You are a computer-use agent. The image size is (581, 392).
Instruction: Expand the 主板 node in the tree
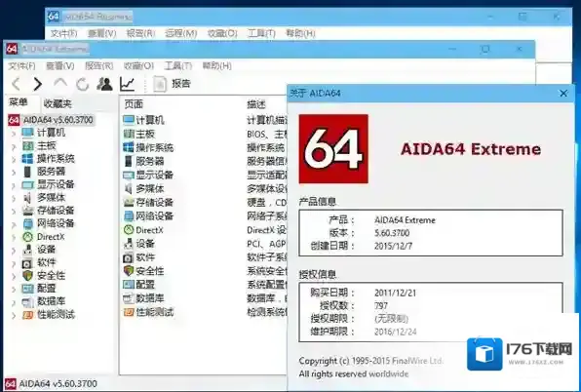point(14,146)
